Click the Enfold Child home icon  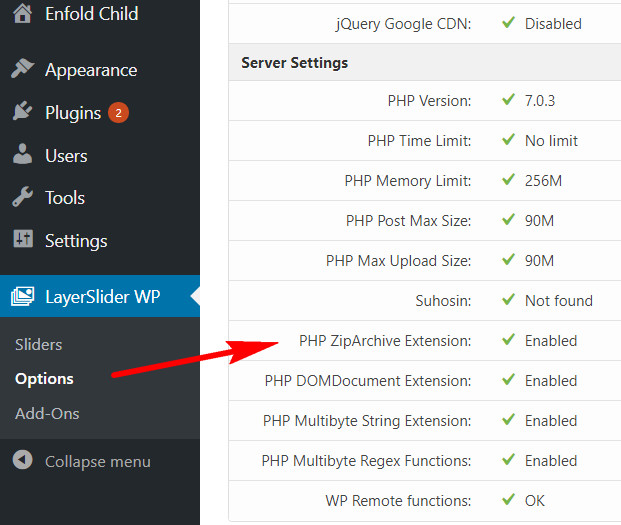coord(22,15)
